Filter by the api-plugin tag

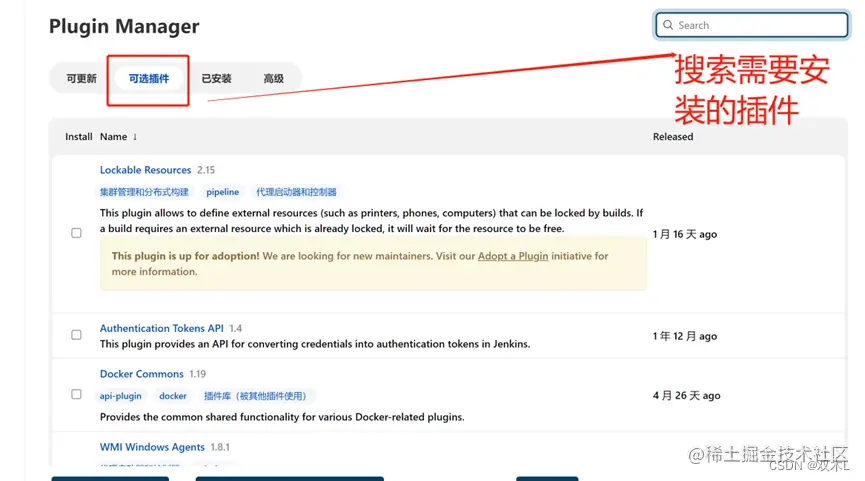(x=120, y=396)
